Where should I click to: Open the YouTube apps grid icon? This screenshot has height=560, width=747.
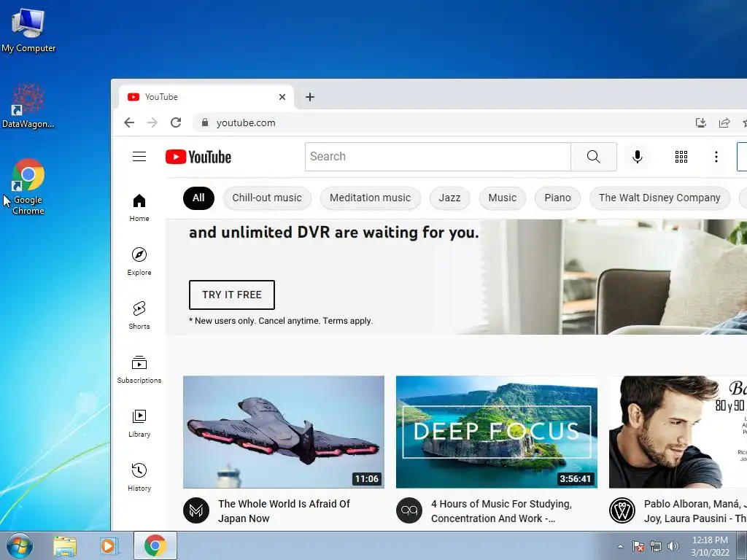[681, 157]
